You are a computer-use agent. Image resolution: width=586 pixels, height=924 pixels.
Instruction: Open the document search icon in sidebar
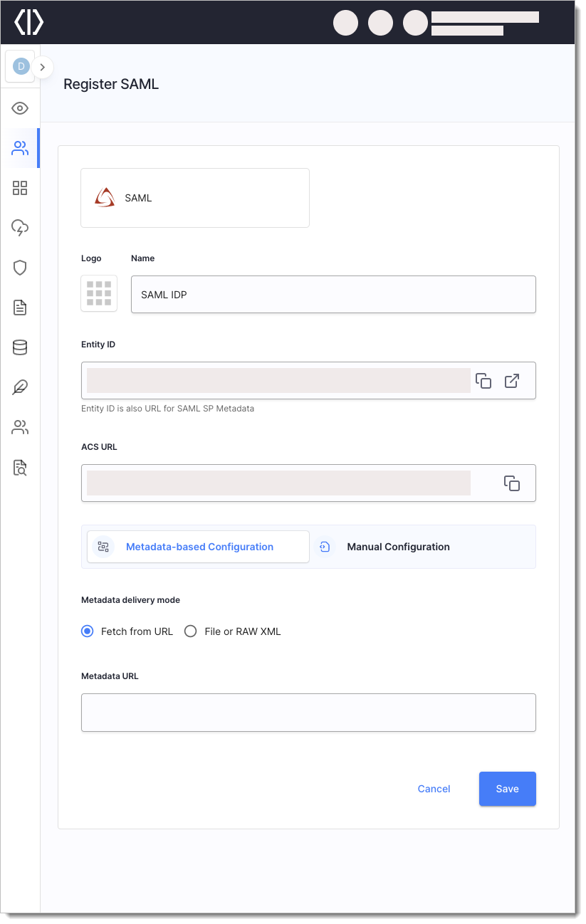20,468
